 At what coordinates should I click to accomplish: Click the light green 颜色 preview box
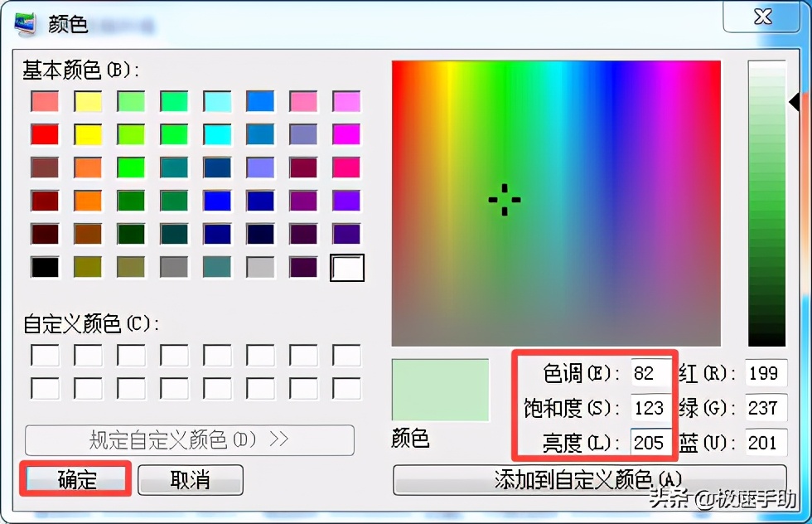442,390
